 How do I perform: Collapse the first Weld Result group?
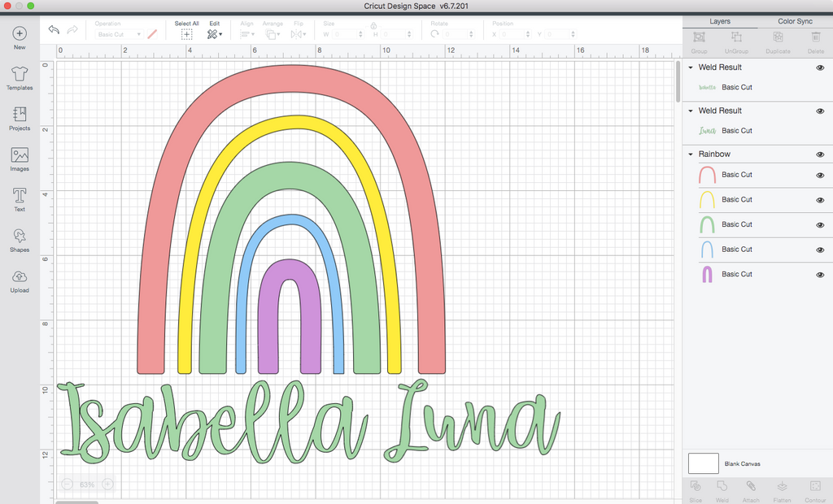(x=691, y=68)
